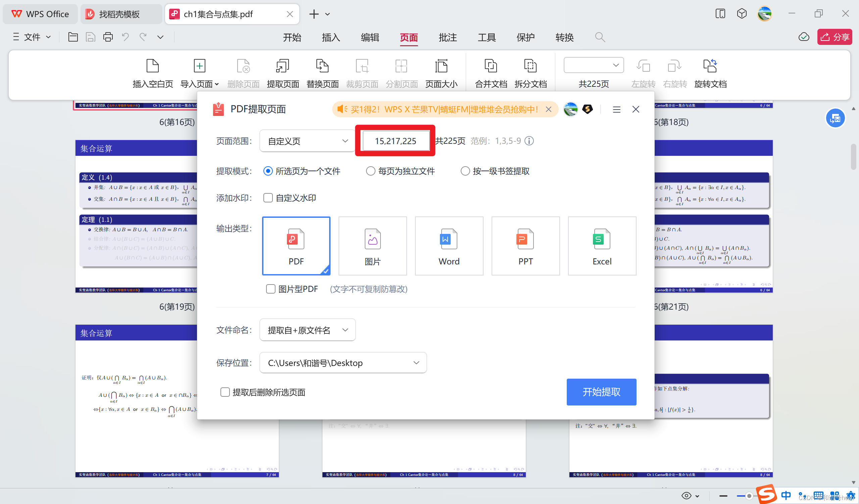
Task: Click the Insert Blank Page icon (插入空白页)
Action: (152, 66)
